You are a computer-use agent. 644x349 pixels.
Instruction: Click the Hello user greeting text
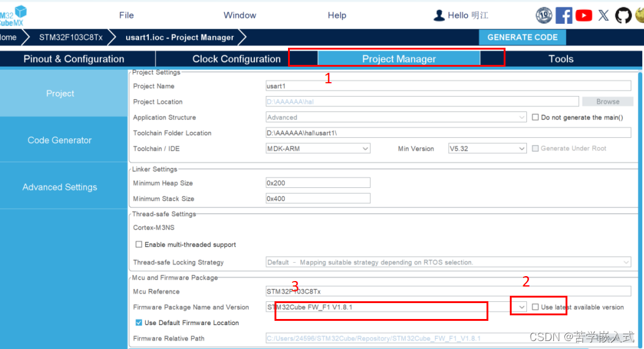click(468, 15)
